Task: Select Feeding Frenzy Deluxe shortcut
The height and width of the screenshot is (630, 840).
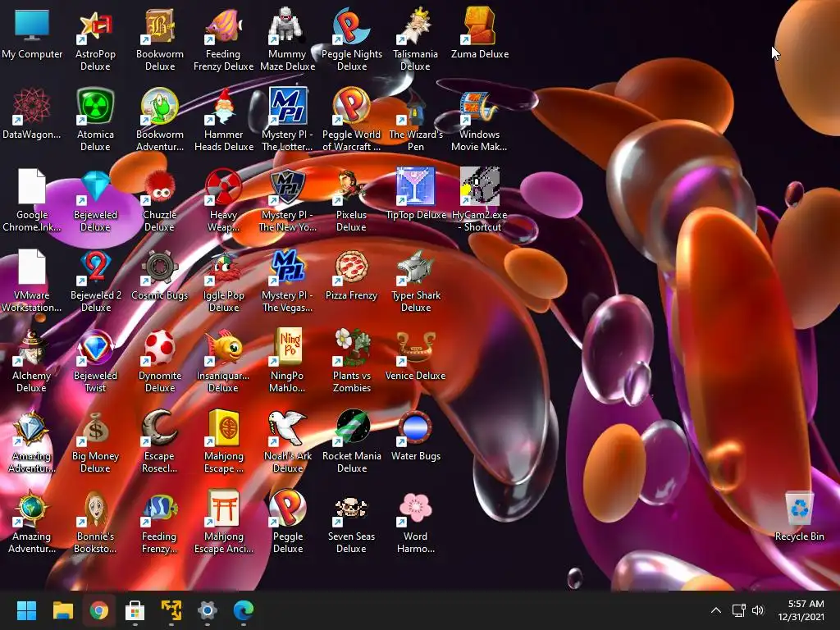Action: pos(223,25)
